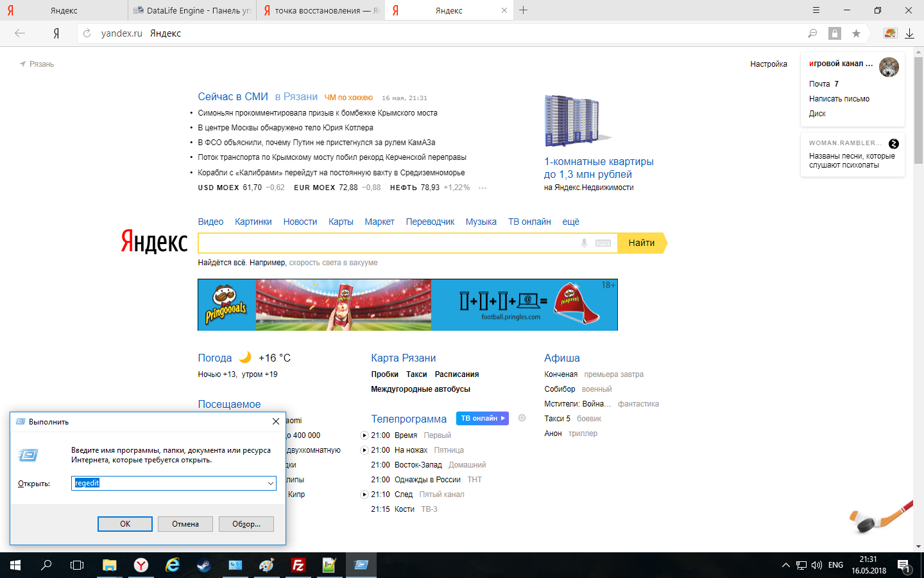Open the ENG language switcher
This screenshot has width=924, height=578.
click(835, 565)
